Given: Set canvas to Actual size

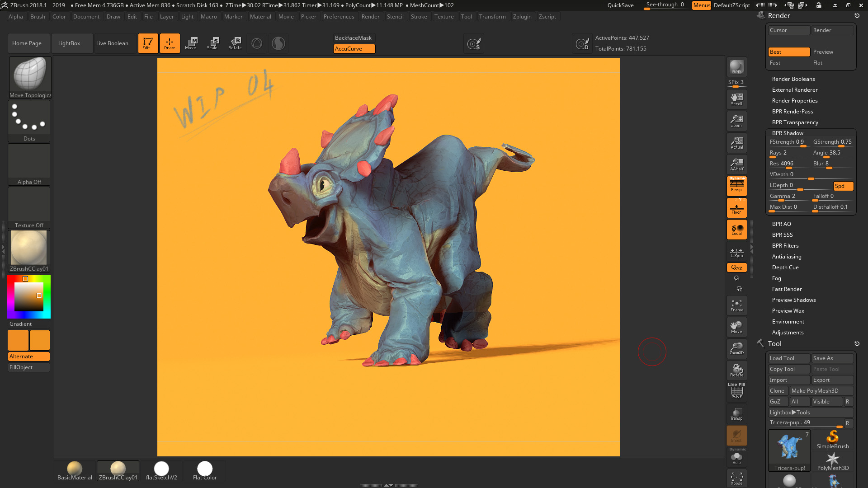Looking at the screenshot, I should pos(736,143).
